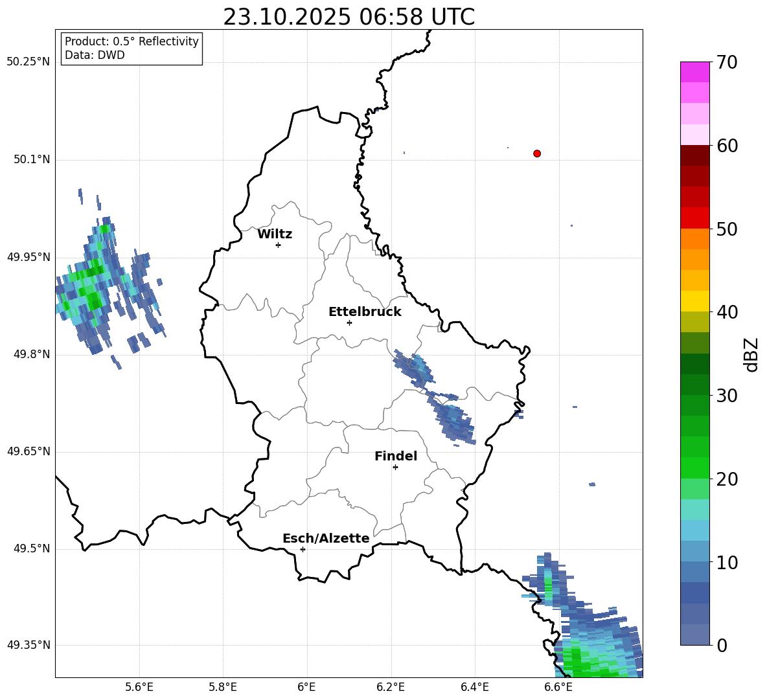
Task: Click the 6.6°E longitude label
Action: point(558,687)
